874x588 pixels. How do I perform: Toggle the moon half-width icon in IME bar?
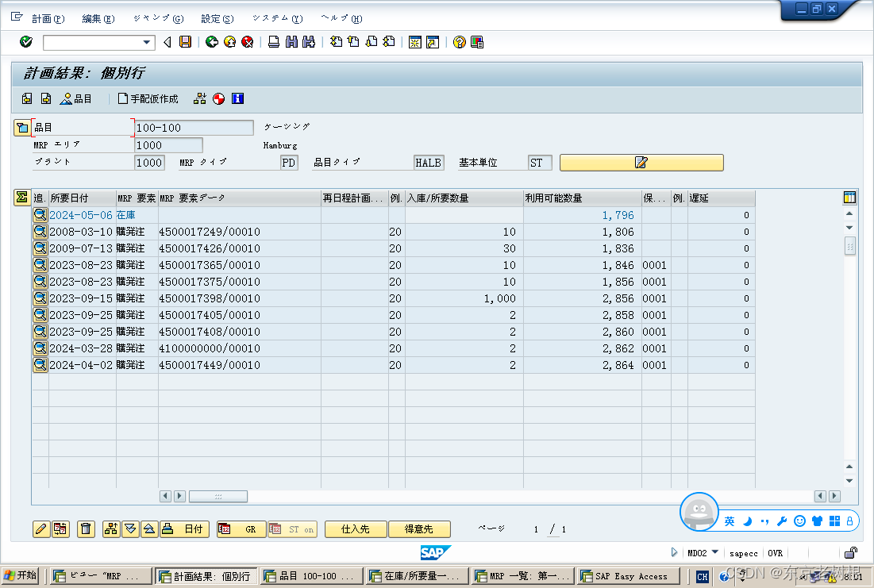pyautogui.click(x=748, y=521)
